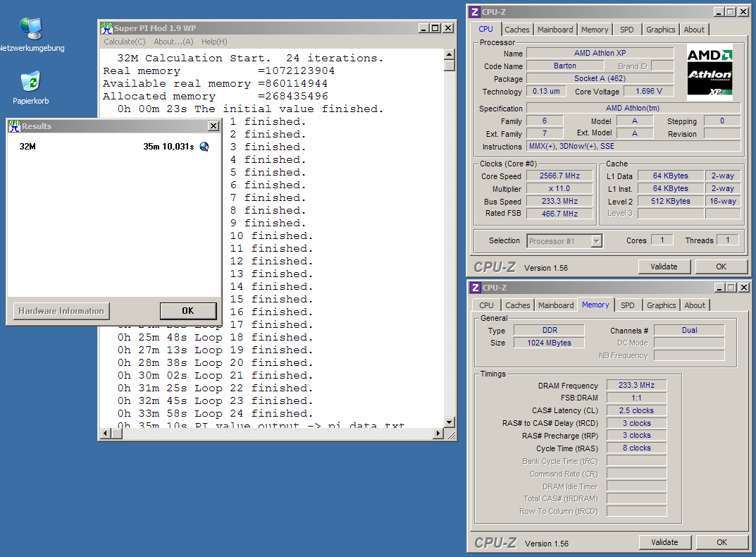
Task: Click the Super PI horizontal scrollbar left arrow
Action: pyautogui.click(x=106, y=434)
